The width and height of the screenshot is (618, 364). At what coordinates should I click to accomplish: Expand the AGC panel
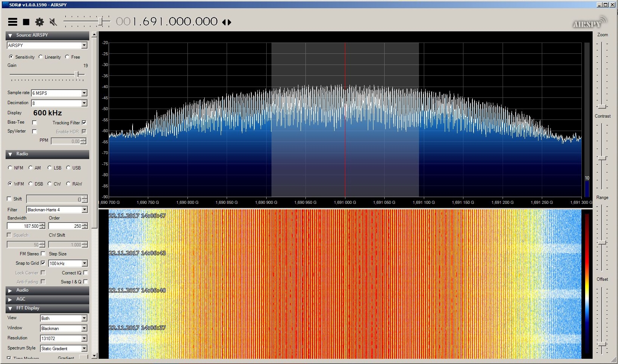coord(47,299)
